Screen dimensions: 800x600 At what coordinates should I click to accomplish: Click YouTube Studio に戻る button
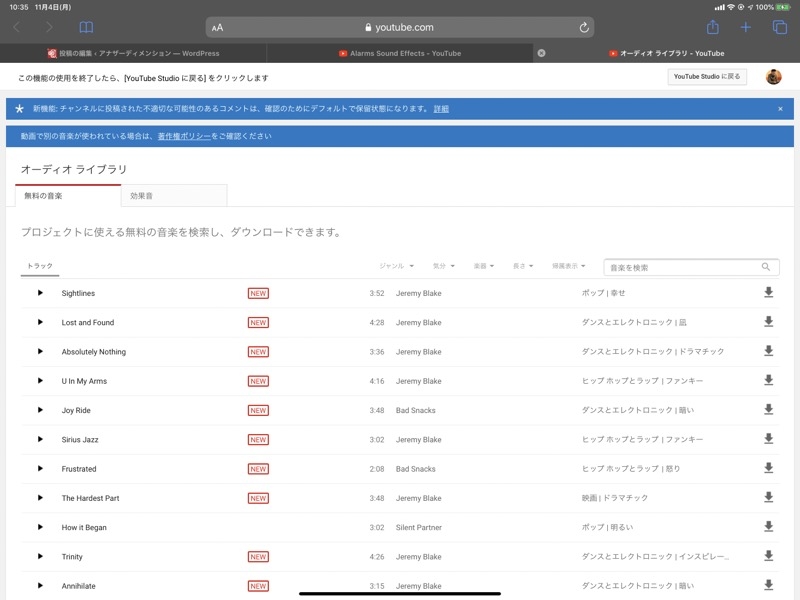click(x=707, y=77)
